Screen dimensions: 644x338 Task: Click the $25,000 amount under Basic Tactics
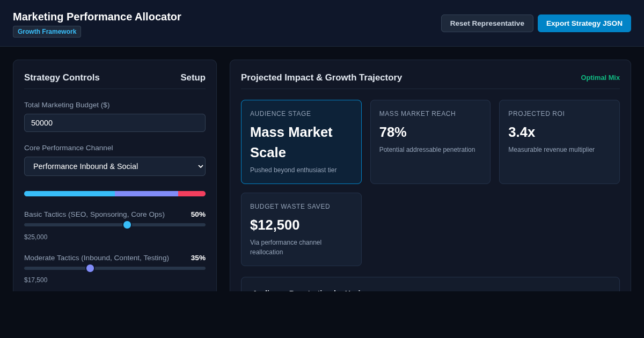(36, 237)
